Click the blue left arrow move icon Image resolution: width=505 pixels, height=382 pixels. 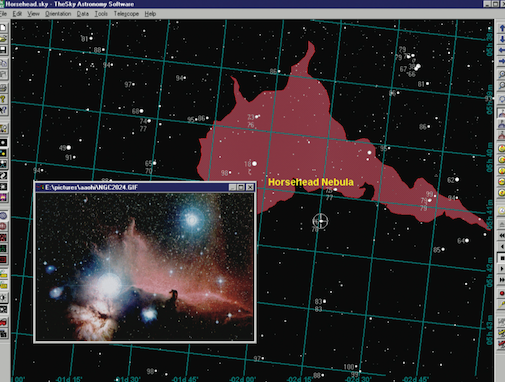(502, 50)
